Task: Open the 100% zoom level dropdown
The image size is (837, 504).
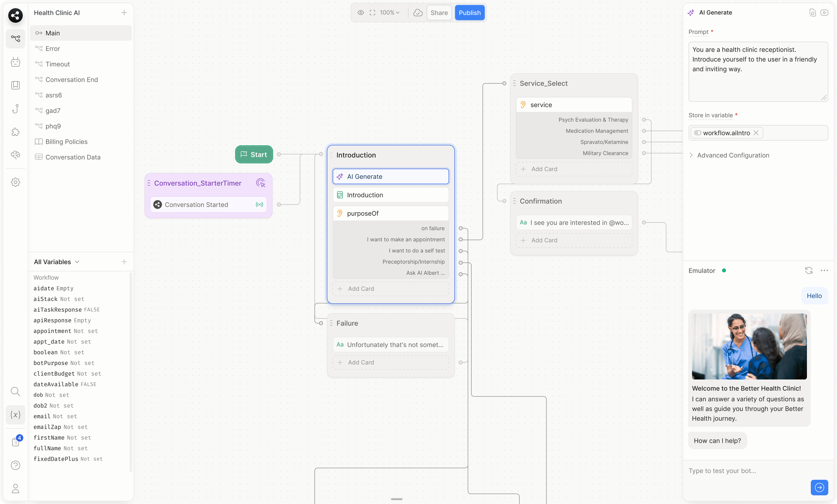Action: (389, 13)
